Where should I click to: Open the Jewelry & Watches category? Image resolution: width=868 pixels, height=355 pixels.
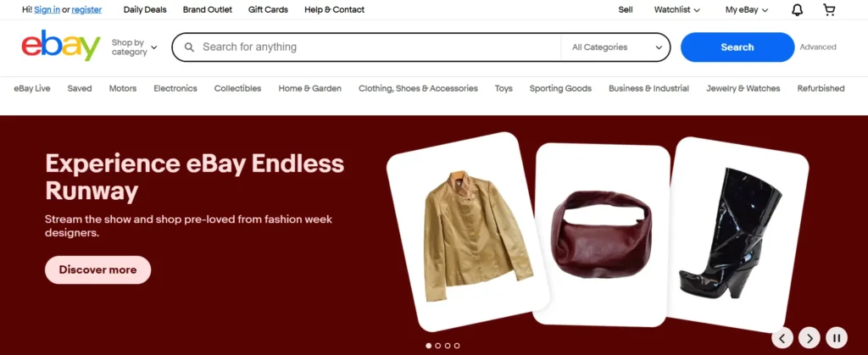[743, 88]
